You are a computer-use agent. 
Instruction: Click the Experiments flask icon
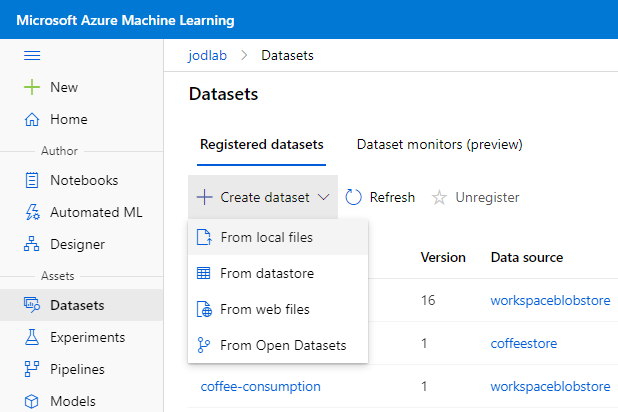pyautogui.click(x=32, y=338)
